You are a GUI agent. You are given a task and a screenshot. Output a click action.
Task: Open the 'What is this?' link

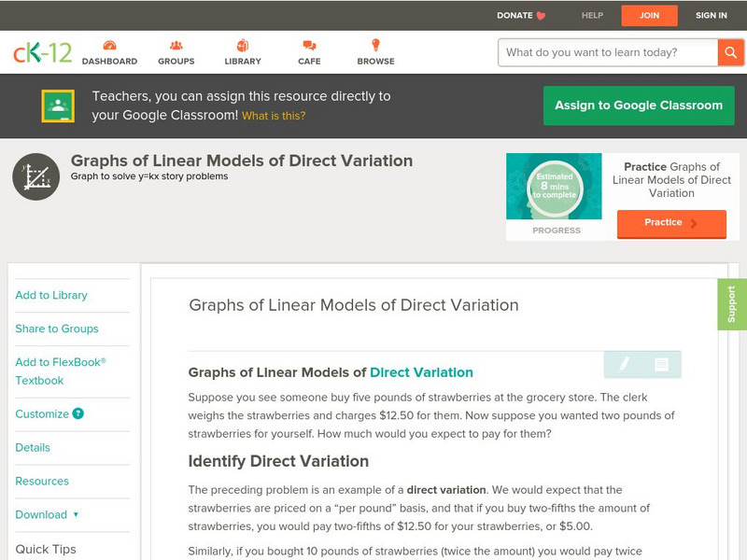pyautogui.click(x=274, y=116)
